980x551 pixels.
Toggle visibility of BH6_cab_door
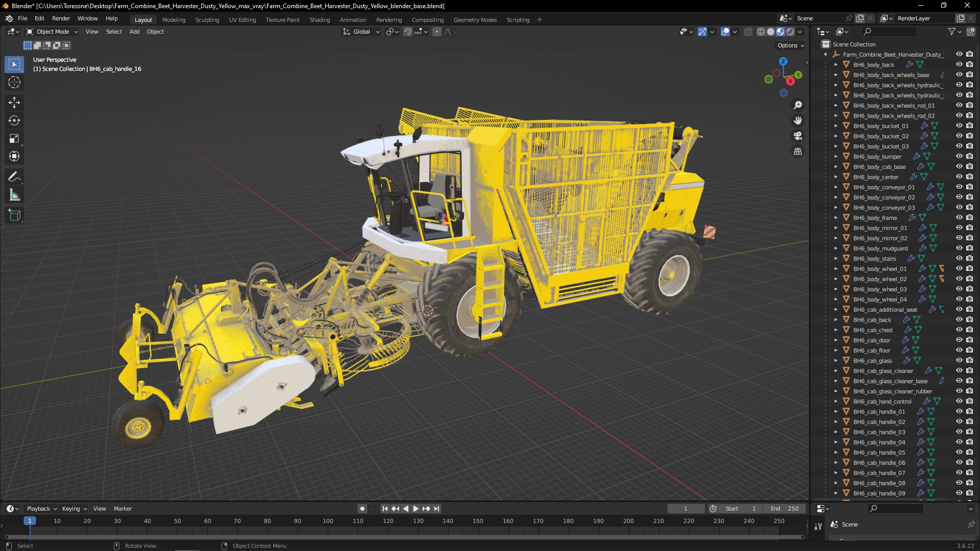[959, 340]
